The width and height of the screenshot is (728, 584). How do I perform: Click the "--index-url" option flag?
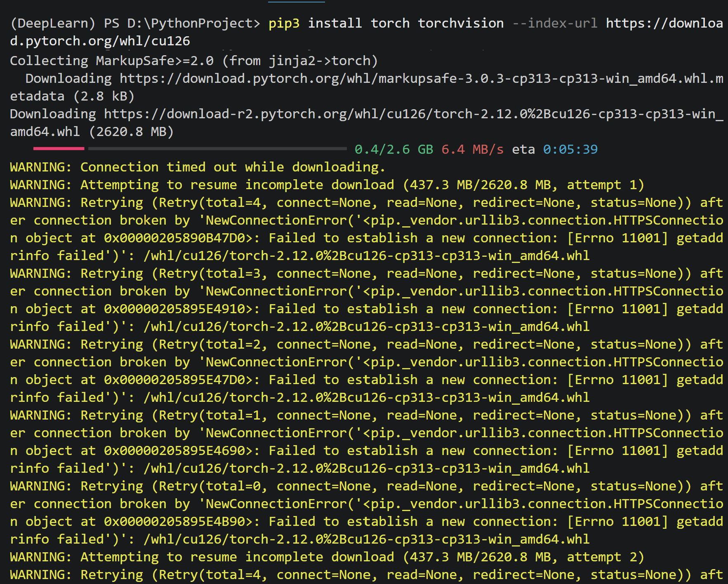(555, 23)
